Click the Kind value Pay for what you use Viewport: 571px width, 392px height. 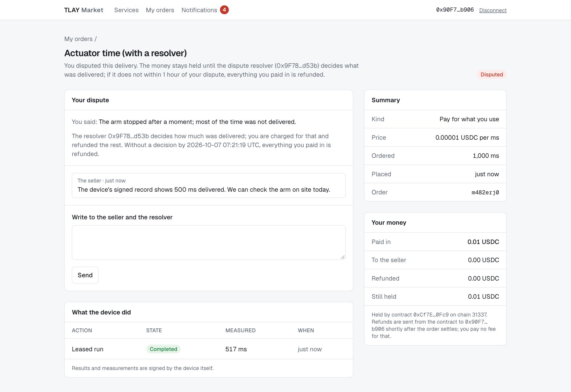[469, 119]
